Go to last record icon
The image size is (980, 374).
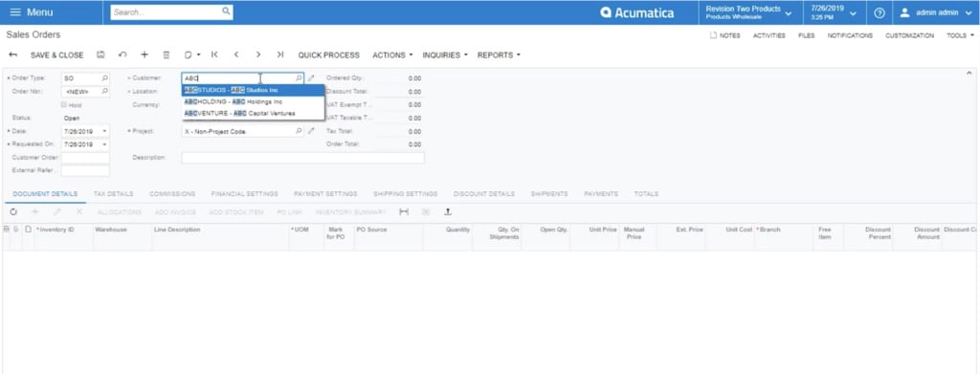[x=280, y=55]
